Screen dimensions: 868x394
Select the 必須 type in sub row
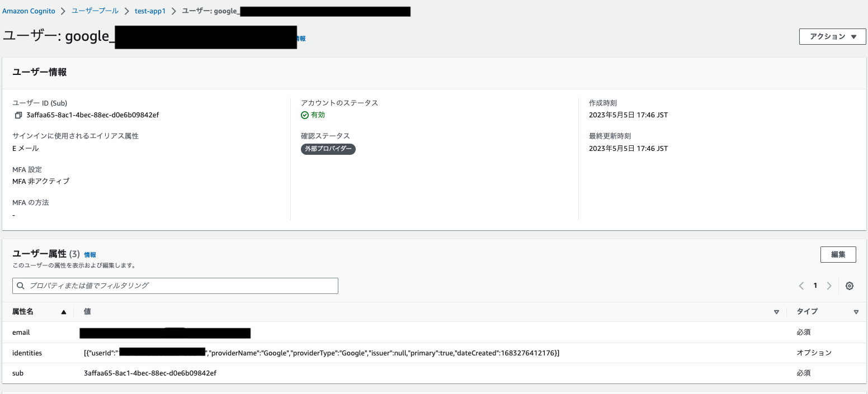(x=804, y=373)
